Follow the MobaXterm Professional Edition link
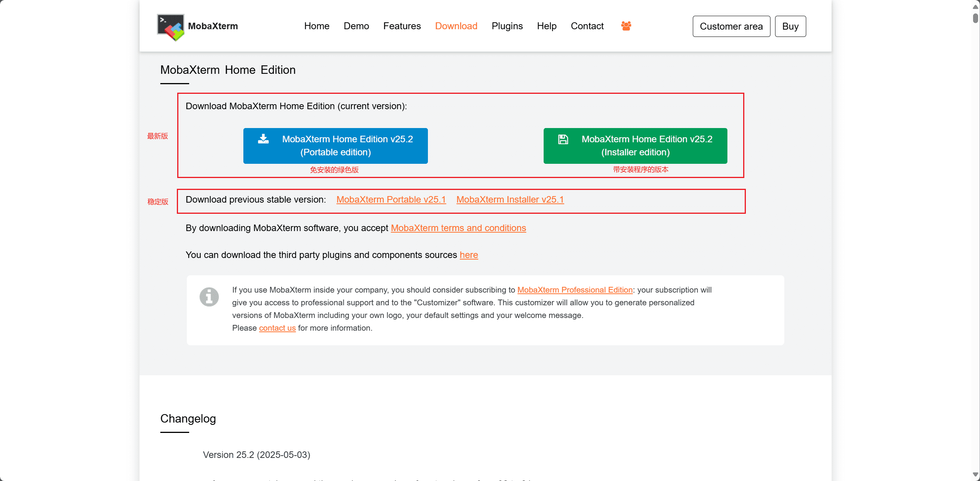This screenshot has height=481, width=980. (575, 290)
